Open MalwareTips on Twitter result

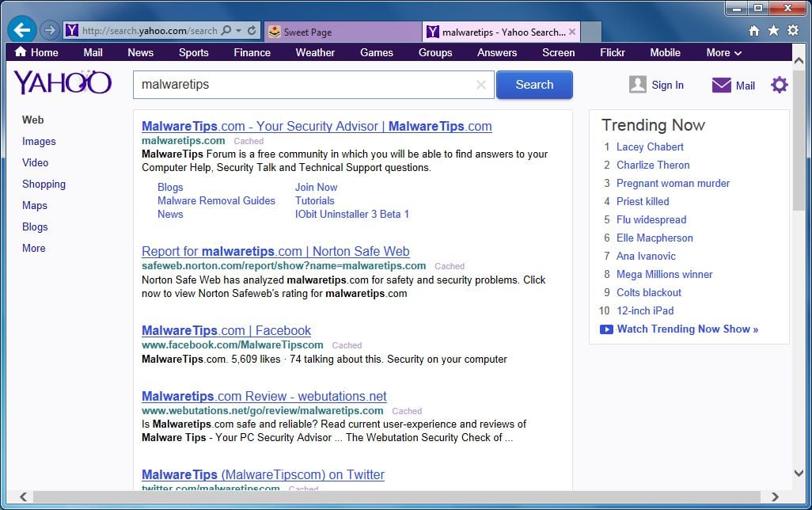(263, 474)
